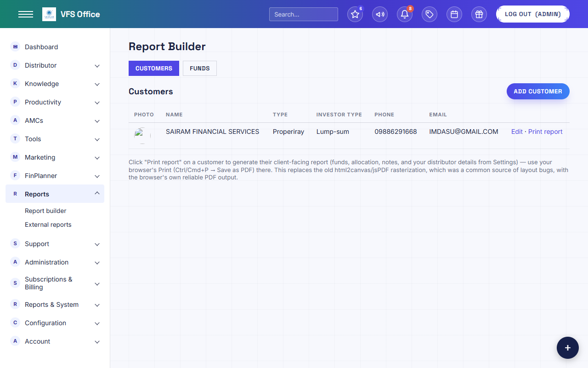Viewport: 588px width, 368px height.
Task: Click the Productivity 'P' badge icon
Action: click(15, 102)
